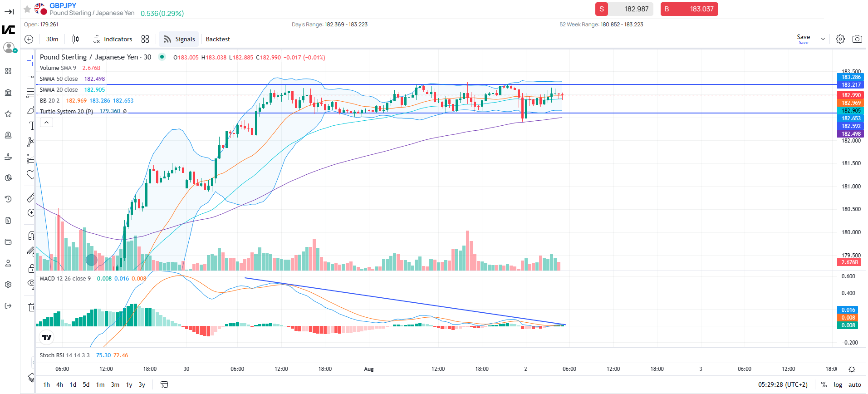This screenshot has height=394, width=868.
Task: Take a chart snapshot with camera icon
Action: [x=857, y=39]
